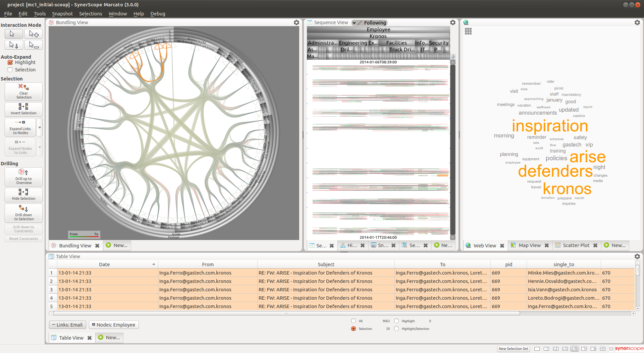Image resolution: width=644 pixels, height=353 pixels.
Task: Sort table by the Date column header
Action: [x=104, y=264]
